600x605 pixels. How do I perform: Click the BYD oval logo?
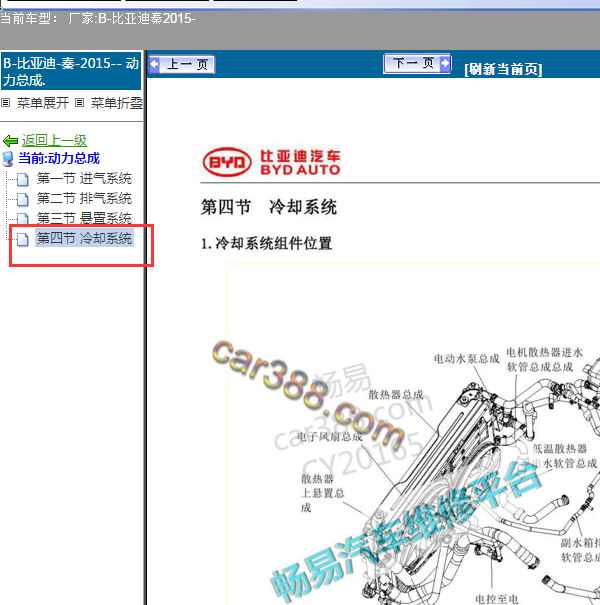coord(227,162)
